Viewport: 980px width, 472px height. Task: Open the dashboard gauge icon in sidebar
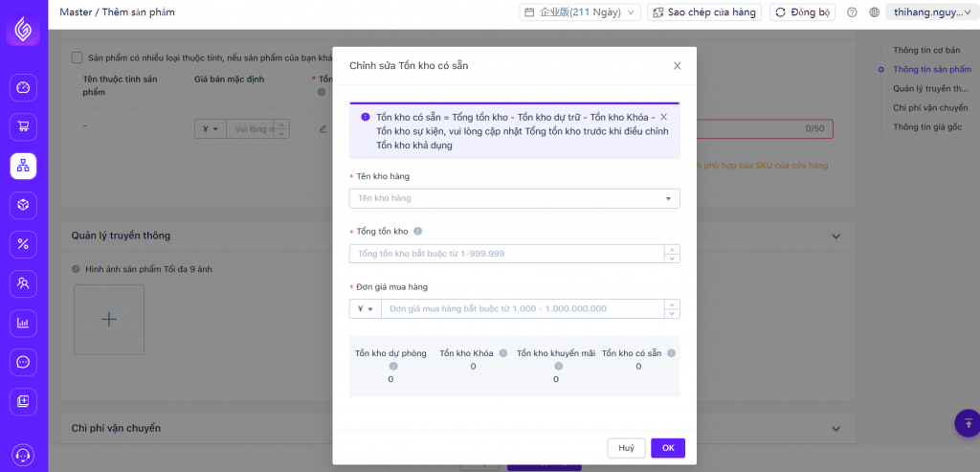coord(23,87)
